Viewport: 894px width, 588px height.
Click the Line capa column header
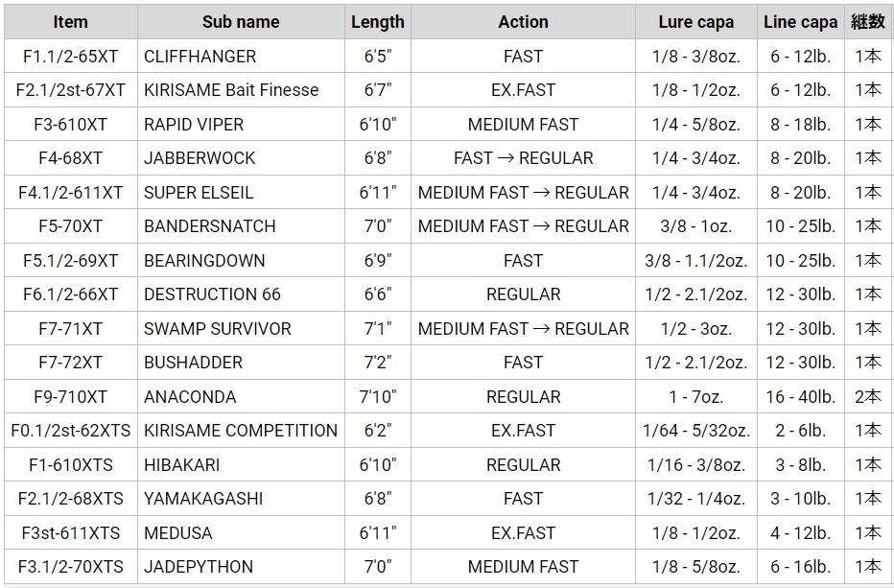click(801, 22)
